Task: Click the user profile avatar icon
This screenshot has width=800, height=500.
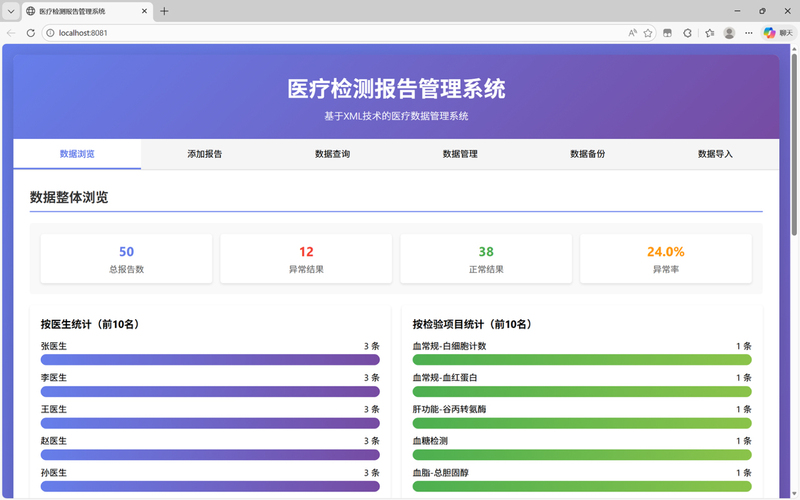Action: click(x=729, y=33)
